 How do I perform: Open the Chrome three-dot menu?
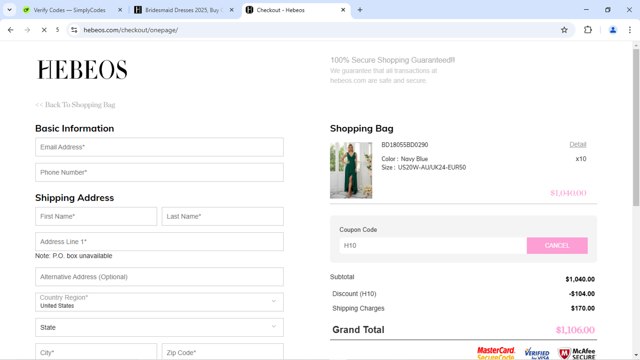pyautogui.click(x=630, y=30)
